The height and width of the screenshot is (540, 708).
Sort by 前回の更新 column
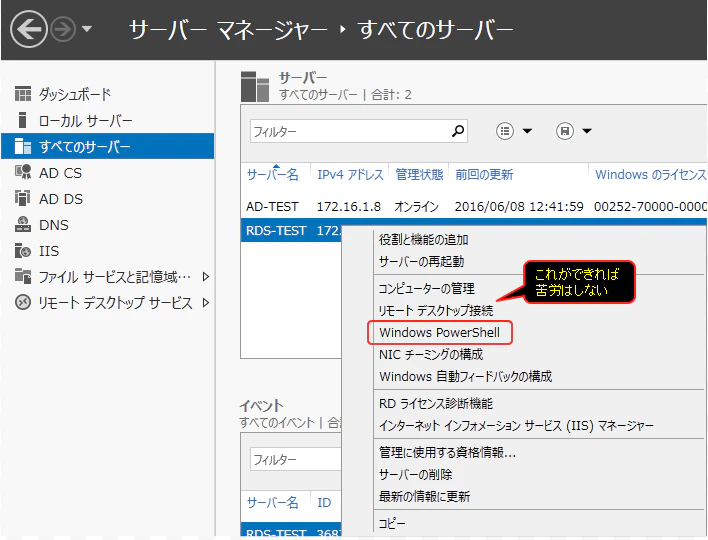484,174
